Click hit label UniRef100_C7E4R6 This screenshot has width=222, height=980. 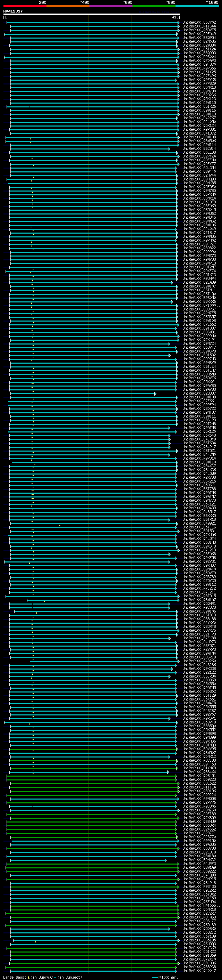pyautogui.click(x=199, y=76)
